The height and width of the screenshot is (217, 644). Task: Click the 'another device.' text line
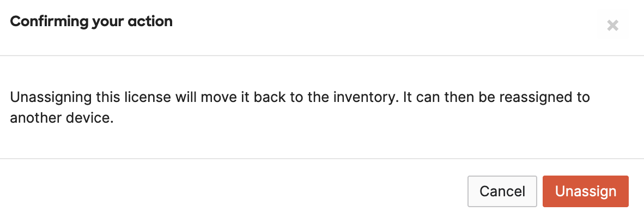[61, 118]
